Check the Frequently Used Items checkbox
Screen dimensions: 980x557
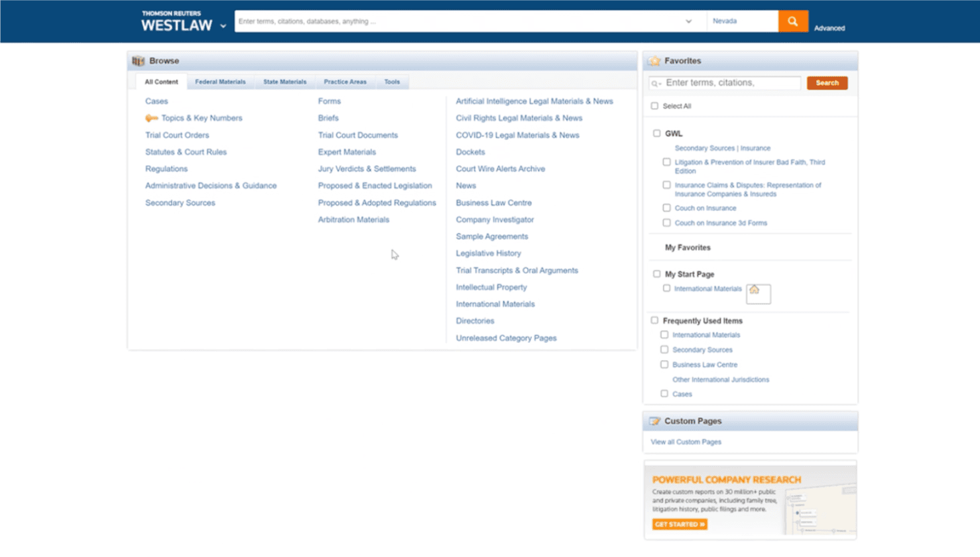654,320
